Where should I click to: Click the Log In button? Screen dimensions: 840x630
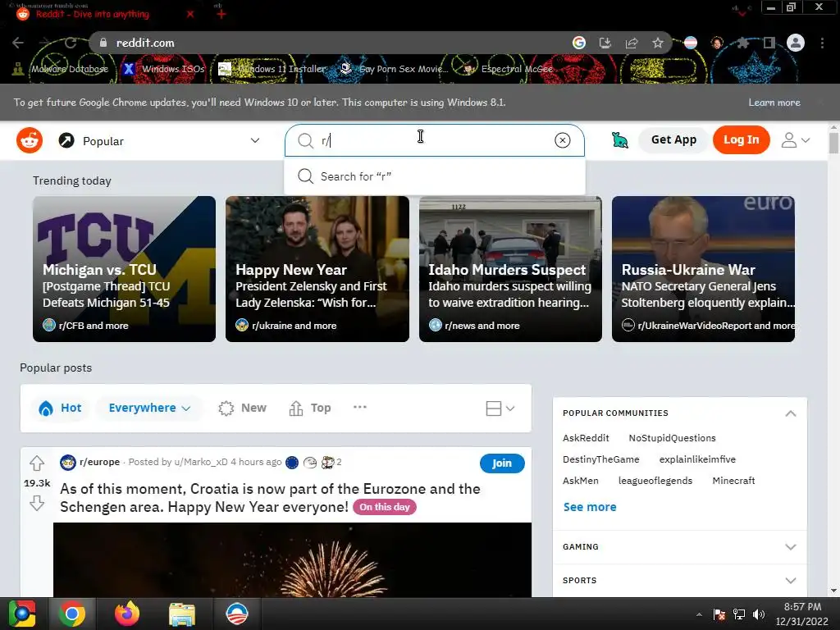pyautogui.click(x=741, y=139)
